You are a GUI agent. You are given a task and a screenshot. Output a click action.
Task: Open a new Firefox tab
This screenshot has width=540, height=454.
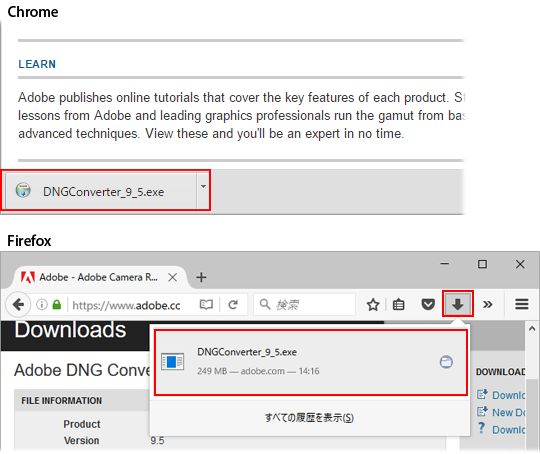pyautogui.click(x=201, y=277)
